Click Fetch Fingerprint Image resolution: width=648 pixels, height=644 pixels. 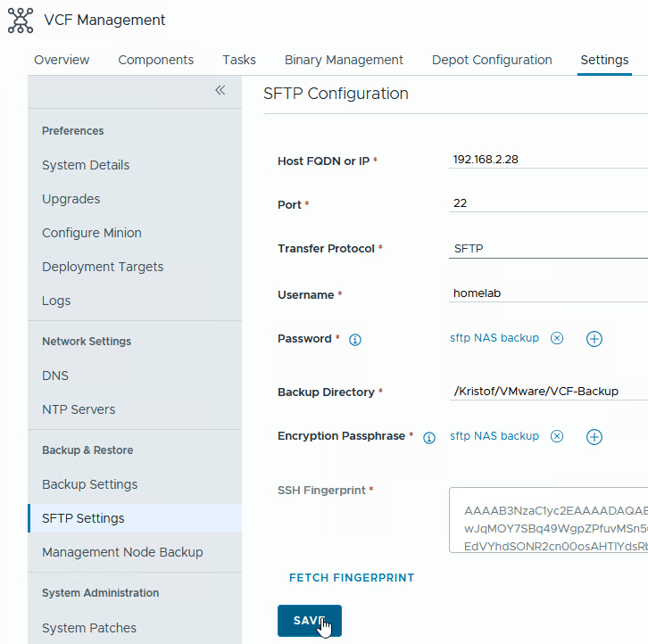tap(352, 578)
